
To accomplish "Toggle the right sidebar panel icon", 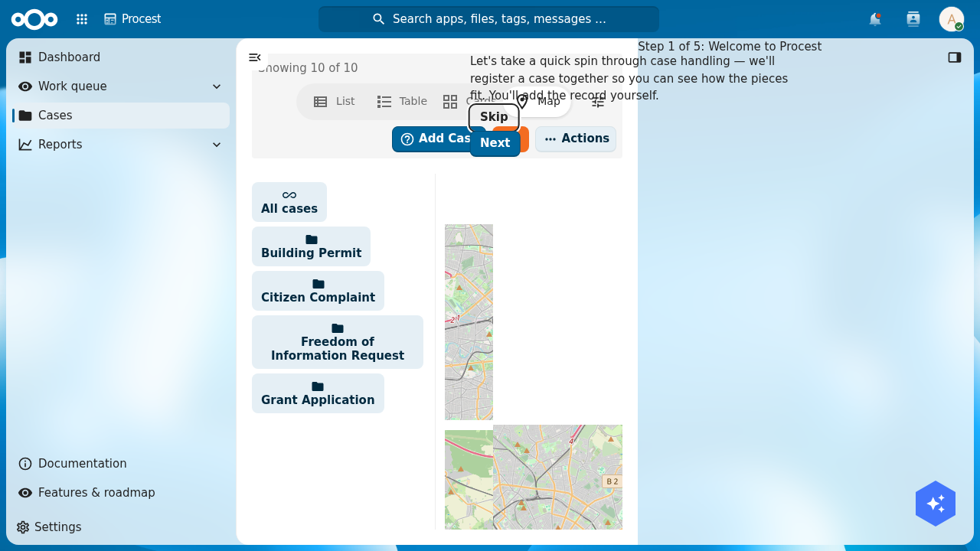I will 955,57.
